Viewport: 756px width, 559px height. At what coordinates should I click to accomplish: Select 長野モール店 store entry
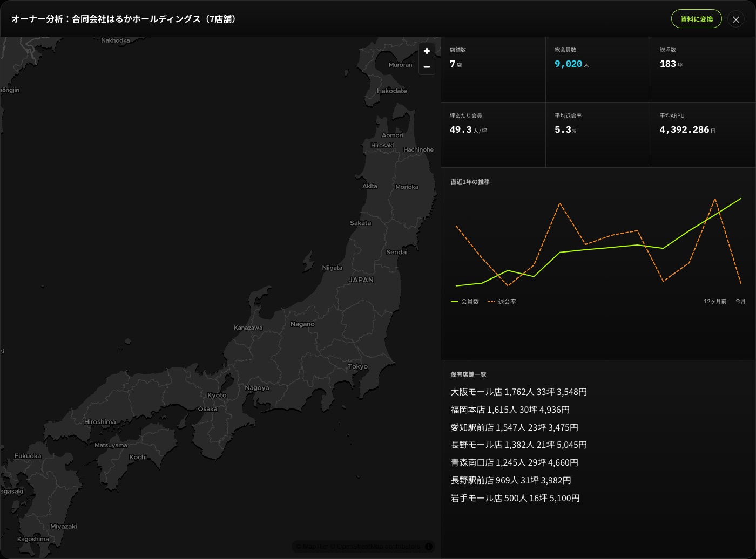[x=519, y=445]
